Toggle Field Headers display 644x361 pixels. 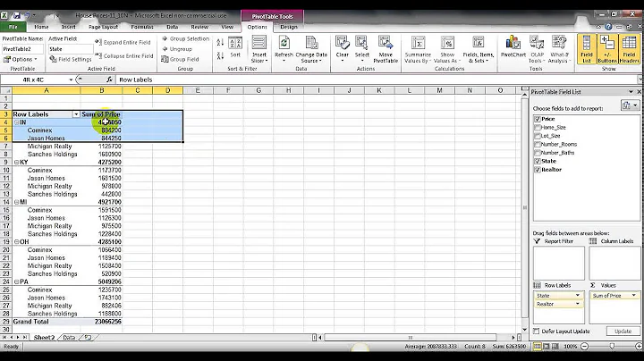point(629,49)
